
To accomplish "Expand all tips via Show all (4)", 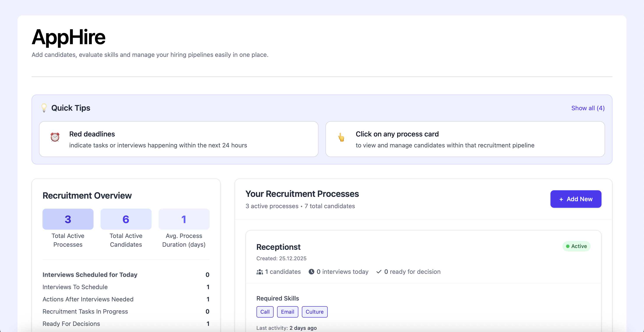I will pyautogui.click(x=588, y=108).
